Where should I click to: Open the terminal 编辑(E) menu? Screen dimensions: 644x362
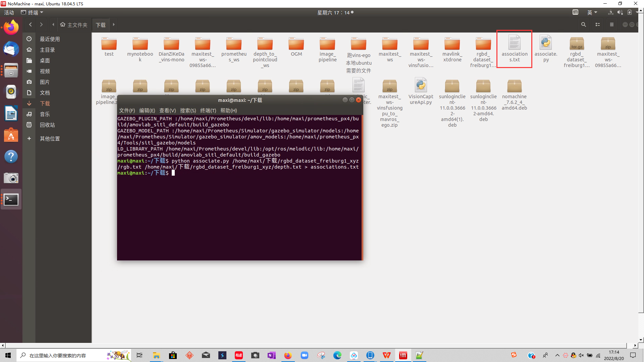(x=147, y=111)
